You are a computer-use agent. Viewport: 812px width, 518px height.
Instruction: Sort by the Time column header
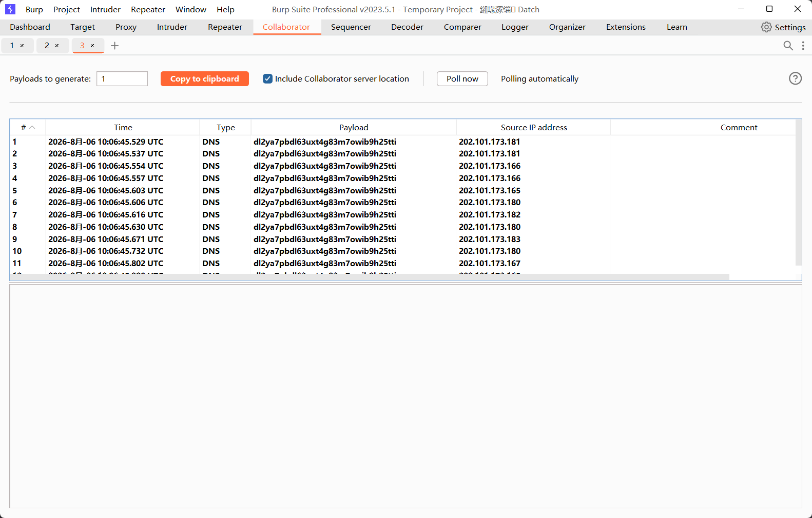123,127
